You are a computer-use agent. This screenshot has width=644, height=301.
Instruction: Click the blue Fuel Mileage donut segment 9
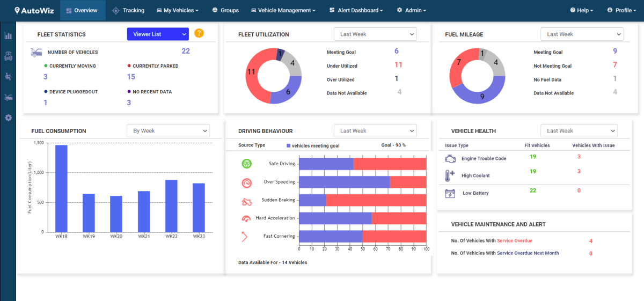(x=482, y=97)
